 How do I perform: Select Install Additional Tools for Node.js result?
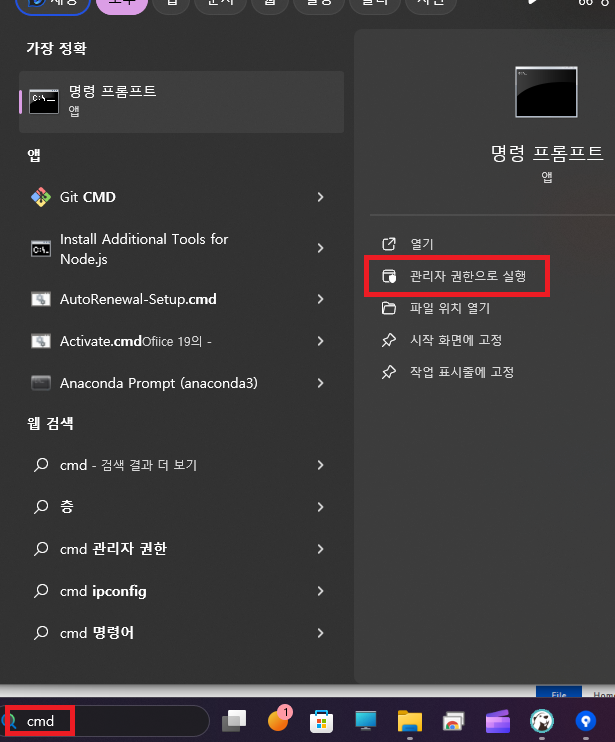click(x=181, y=248)
